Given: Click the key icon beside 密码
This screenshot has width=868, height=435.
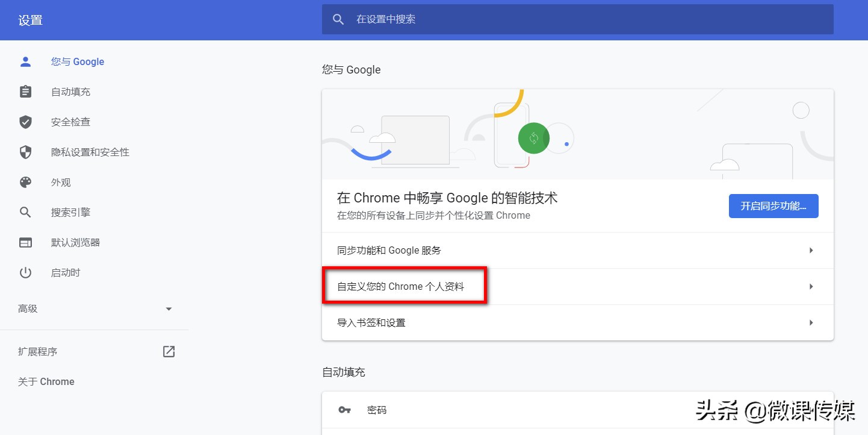Looking at the screenshot, I should tap(344, 410).
